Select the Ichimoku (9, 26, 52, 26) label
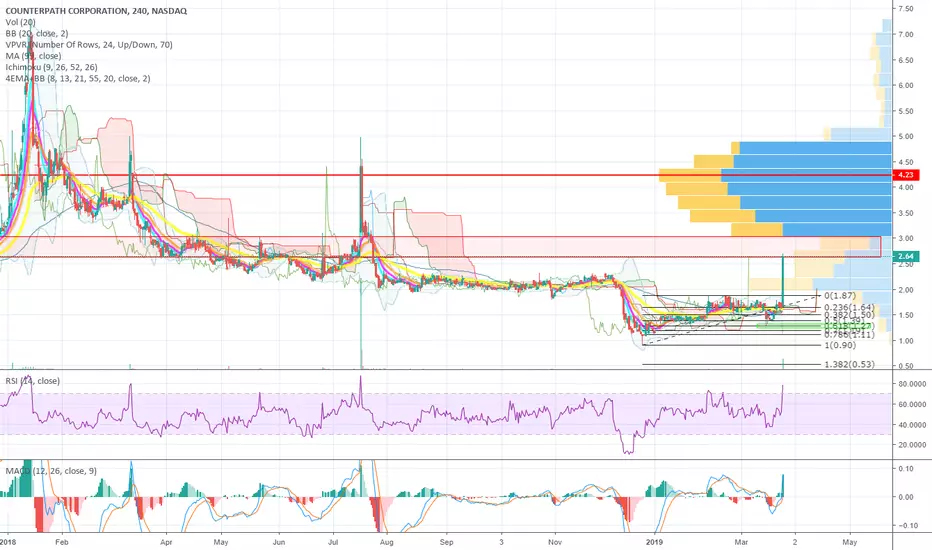 51,67
